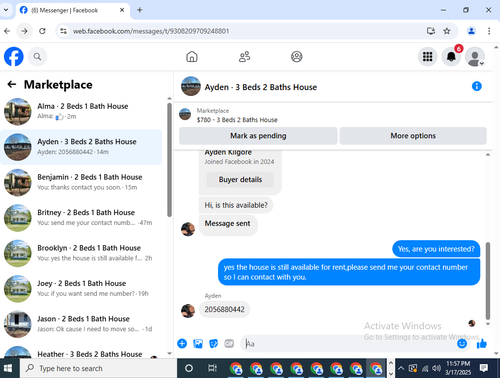This screenshot has height=378, width=500.
Task: Click Alma's house listing thumbnail
Action: pyautogui.click(x=18, y=112)
